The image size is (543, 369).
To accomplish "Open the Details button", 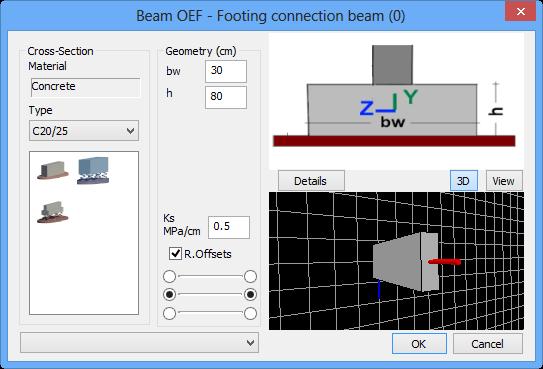I will (x=311, y=181).
